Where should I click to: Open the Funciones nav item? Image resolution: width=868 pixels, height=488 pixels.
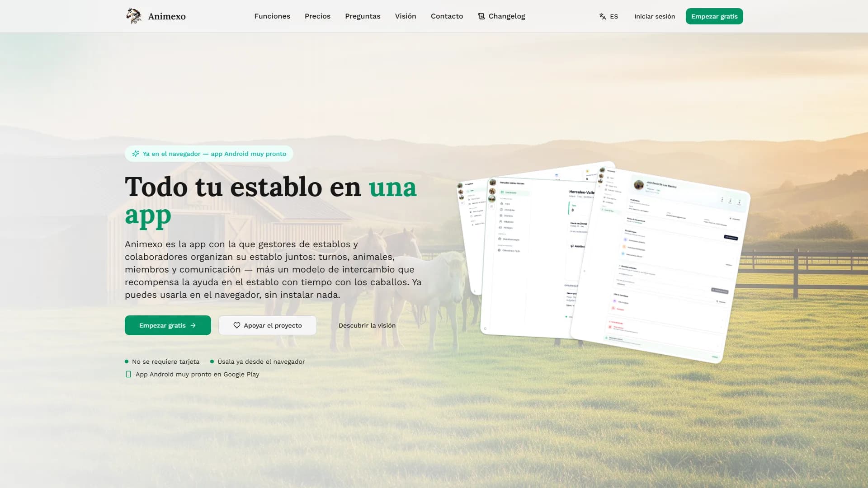click(272, 16)
